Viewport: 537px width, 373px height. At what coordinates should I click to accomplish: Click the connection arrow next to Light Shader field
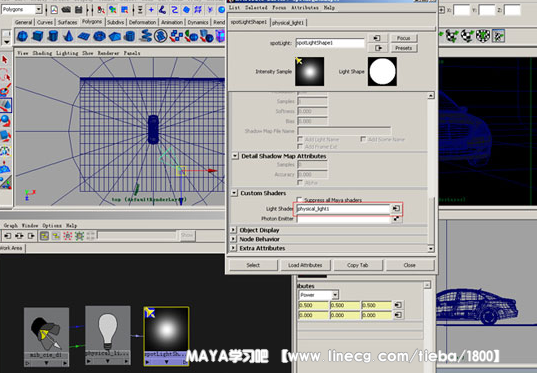coord(396,208)
